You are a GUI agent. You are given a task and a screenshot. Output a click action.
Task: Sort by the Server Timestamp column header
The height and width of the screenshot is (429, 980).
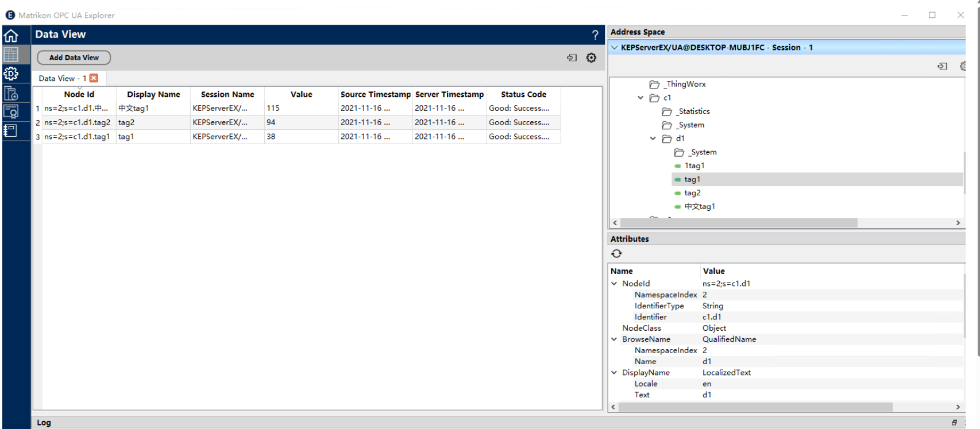tap(450, 94)
